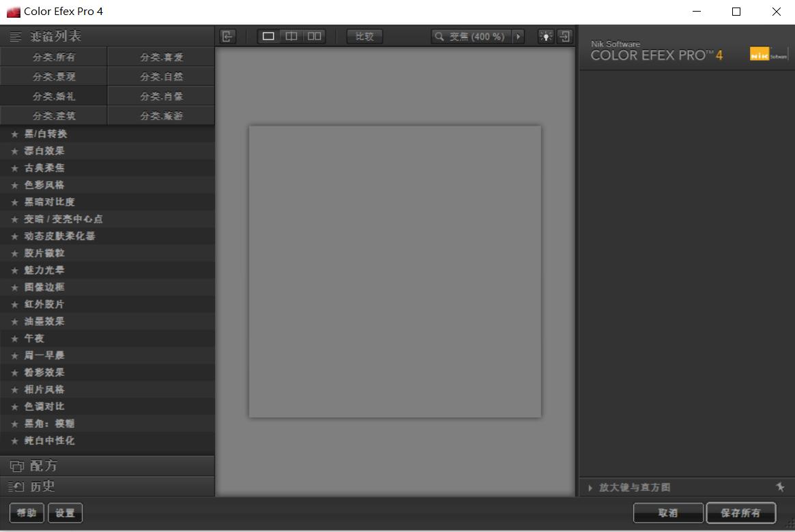This screenshot has height=532, width=795.
Task: Hide the left filter panel via toolbar icon
Action: [227, 36]
